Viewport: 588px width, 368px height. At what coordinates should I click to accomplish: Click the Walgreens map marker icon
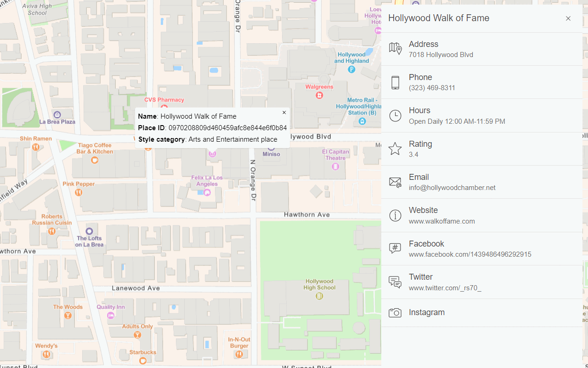319,95
